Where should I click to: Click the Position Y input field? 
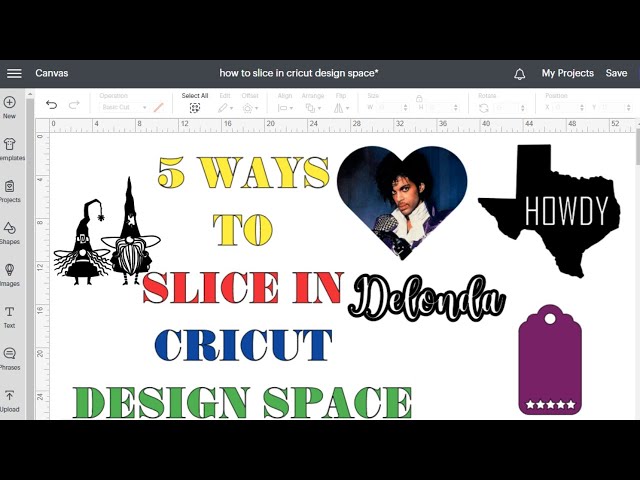click(614, 107)
